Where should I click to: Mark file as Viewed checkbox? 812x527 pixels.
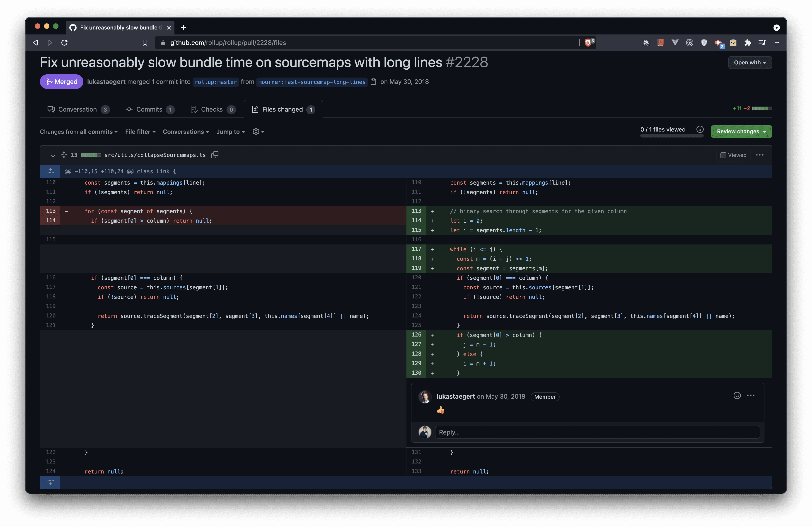(723, 155)
